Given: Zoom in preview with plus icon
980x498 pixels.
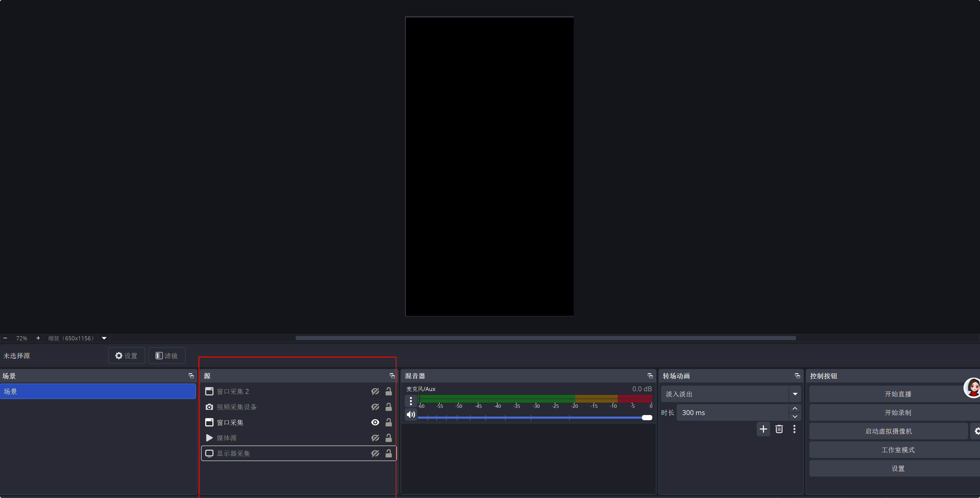Looking at the screenshot, I should coord(38,338).
